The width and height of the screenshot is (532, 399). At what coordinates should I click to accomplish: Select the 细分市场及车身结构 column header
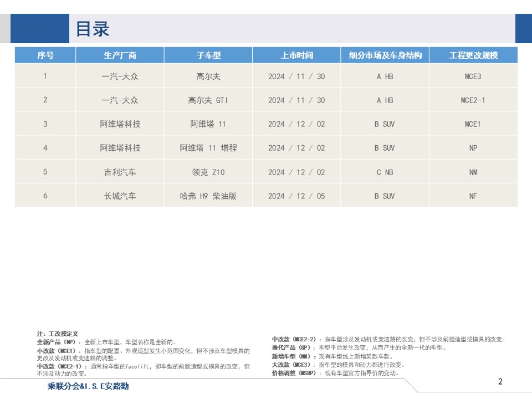[385, 55]
